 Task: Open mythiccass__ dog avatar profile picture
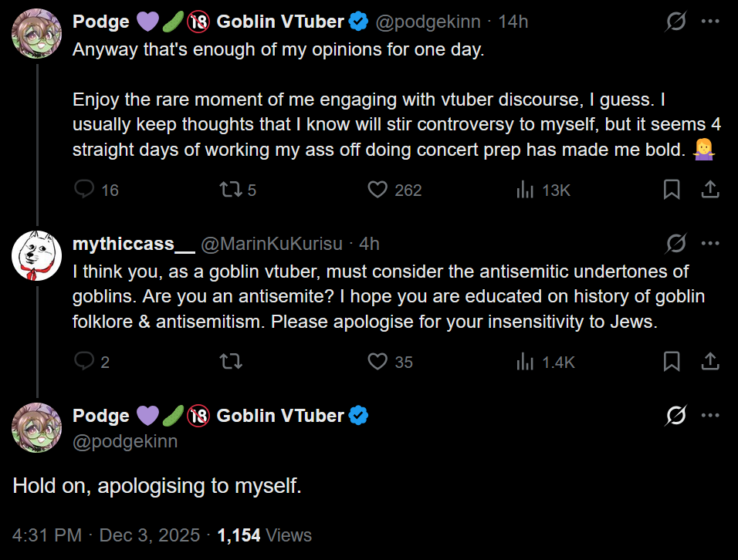(36, 255)
